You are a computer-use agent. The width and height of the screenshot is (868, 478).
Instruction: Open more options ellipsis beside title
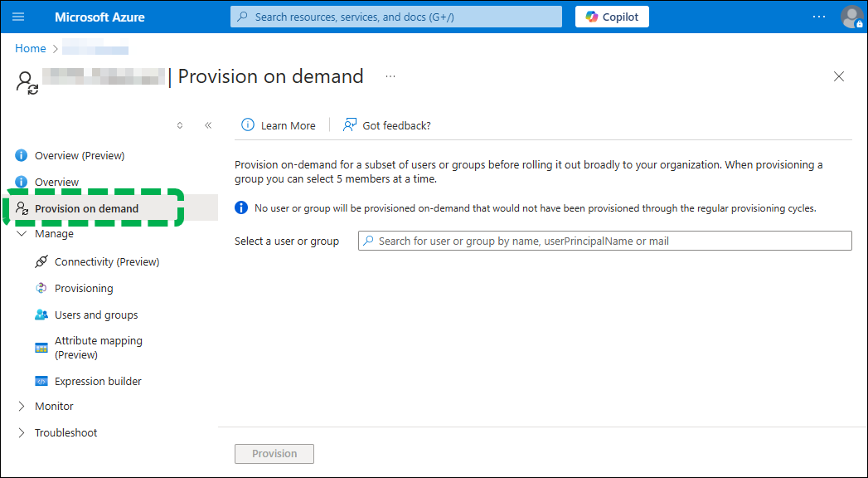(390, 76)
